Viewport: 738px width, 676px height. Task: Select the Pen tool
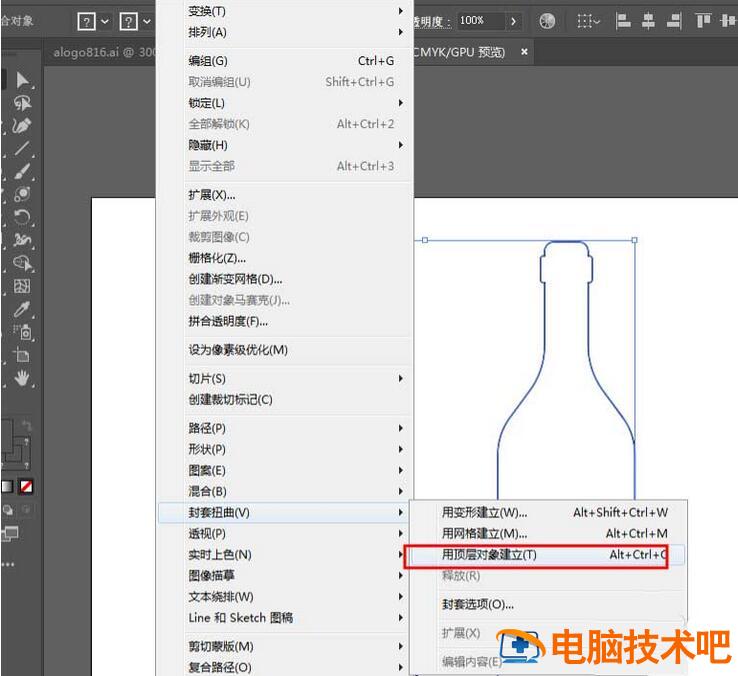(x=22, y=126)
